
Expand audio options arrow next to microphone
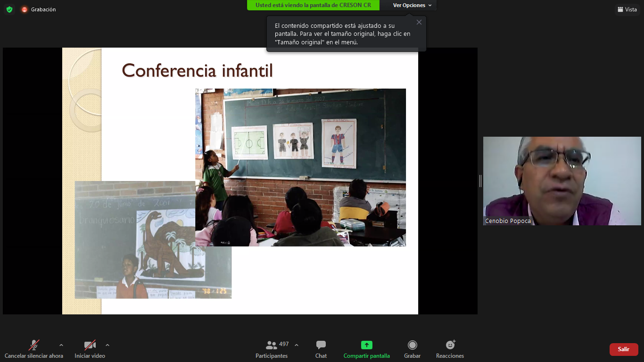click(61, 345)
